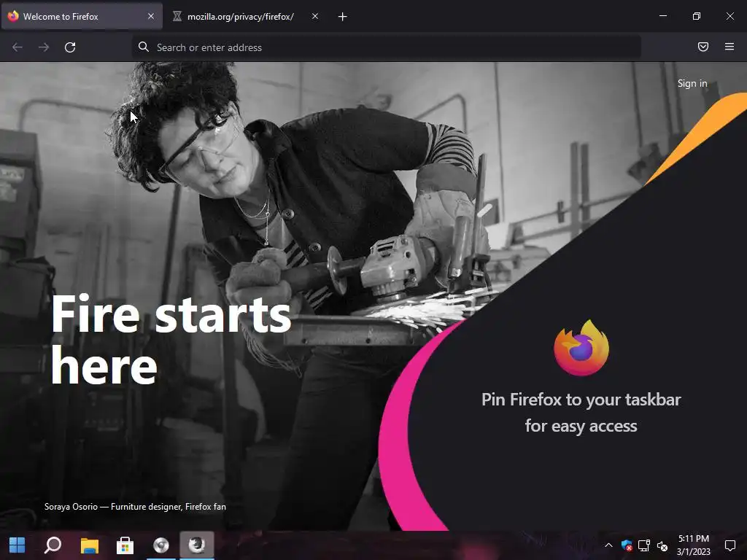Click the active Firefox taskbar icon
The image size is (747, 560).
click(x=197, y=544)
